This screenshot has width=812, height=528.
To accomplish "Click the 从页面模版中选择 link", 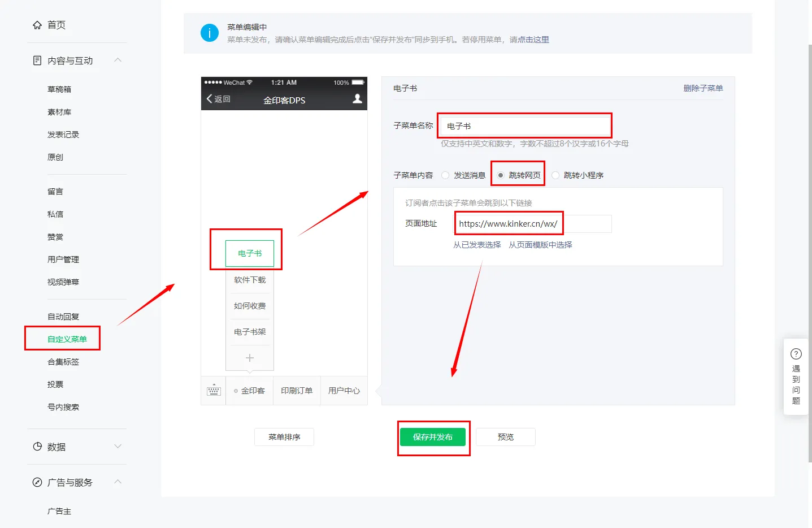I will (x=540, y=245).
